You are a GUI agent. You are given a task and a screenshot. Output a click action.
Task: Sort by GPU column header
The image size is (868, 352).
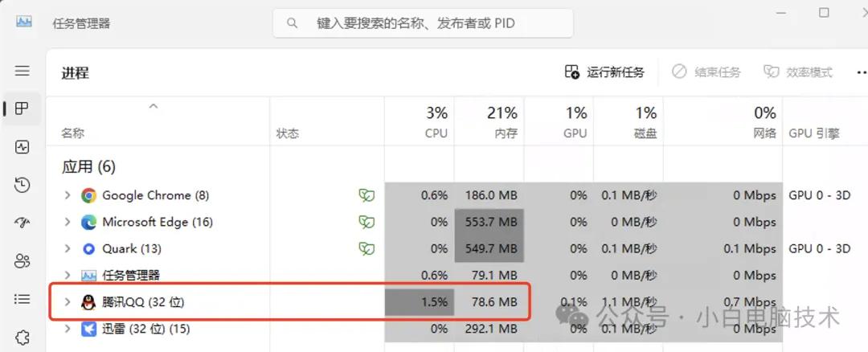coord(575,133)
